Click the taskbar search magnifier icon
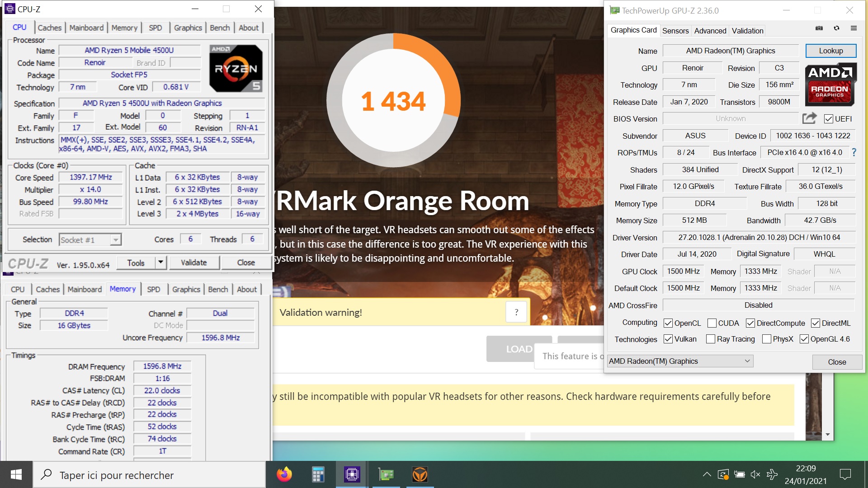 [x=46, y=474]
